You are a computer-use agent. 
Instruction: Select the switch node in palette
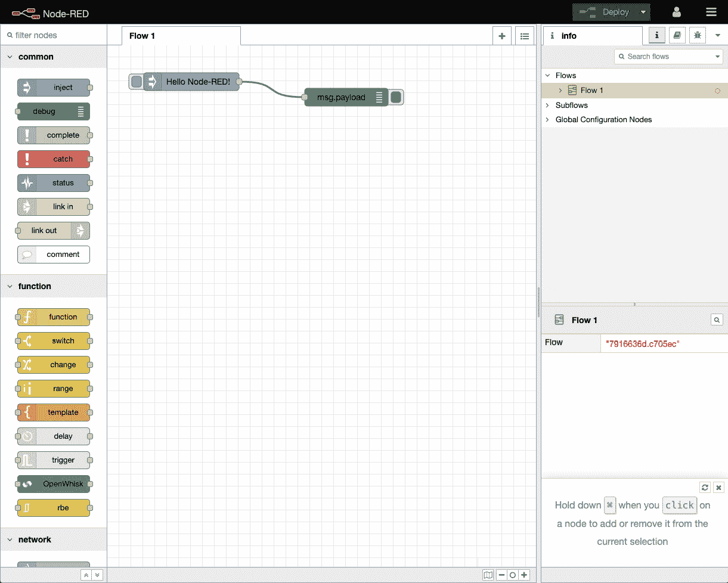(x=54, y=341)
